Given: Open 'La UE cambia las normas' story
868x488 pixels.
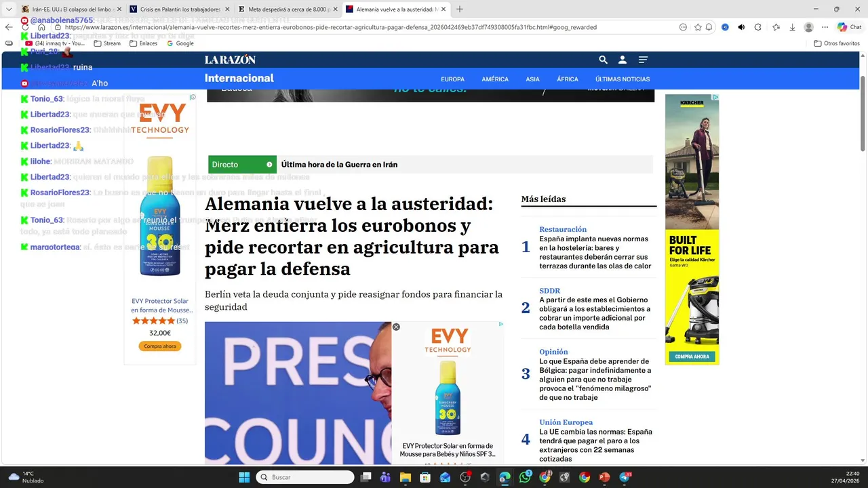Looking at the screenshot, I should point(595,445).
